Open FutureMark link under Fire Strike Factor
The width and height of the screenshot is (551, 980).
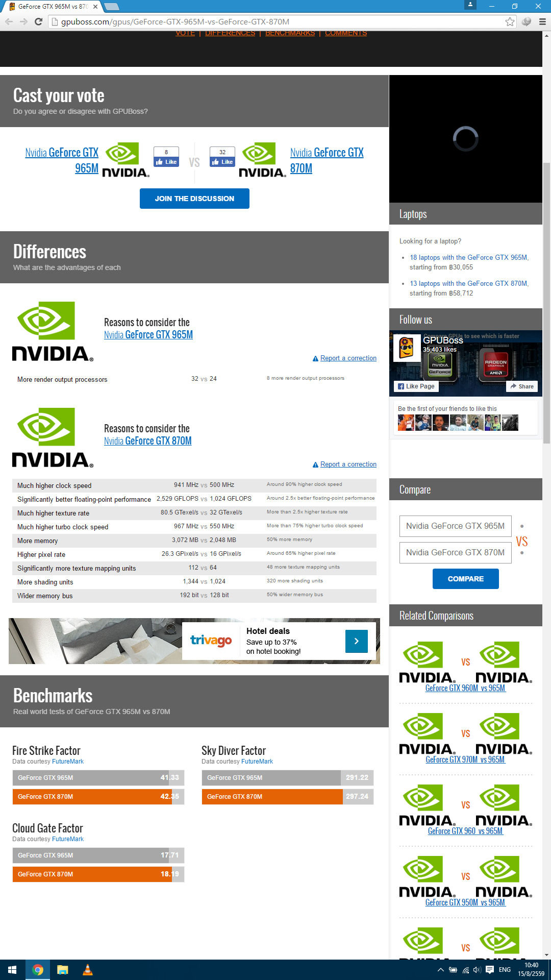click(68, 762)
